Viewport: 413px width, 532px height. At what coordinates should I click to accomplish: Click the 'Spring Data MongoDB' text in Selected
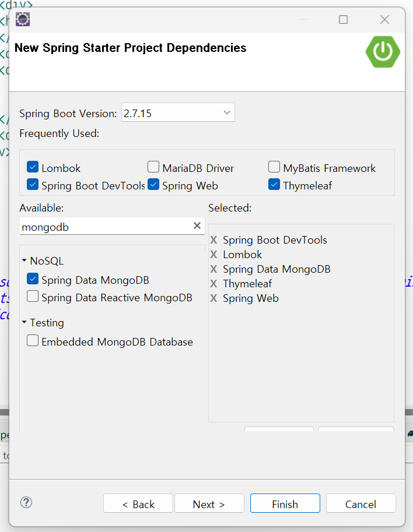coord(276,269)
